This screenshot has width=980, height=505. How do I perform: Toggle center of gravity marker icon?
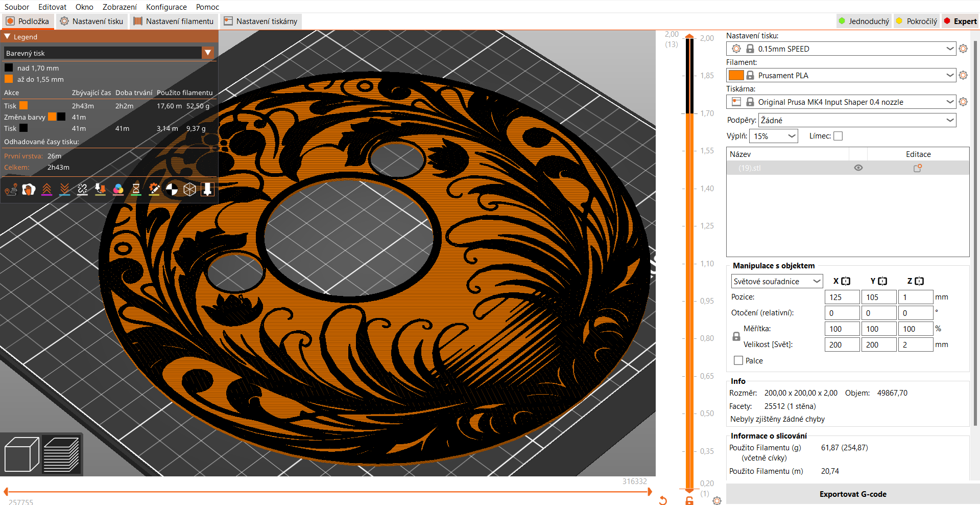tap(172, 190)
